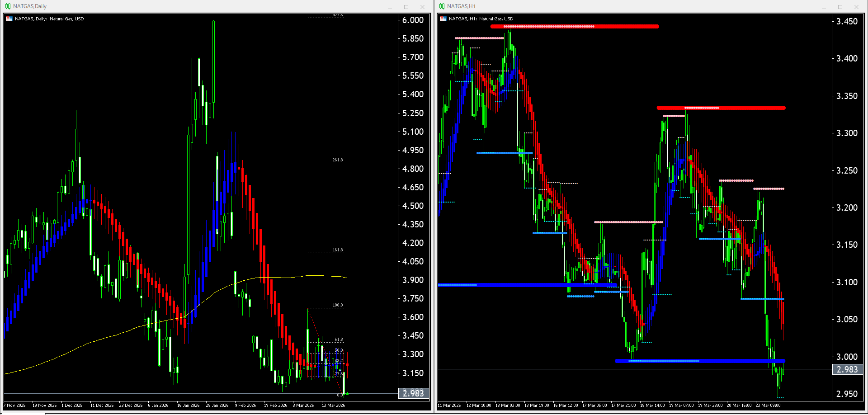Click the 19 Nov 2025 date on Daily timeline
Screen dimensions: 868x415
click(45, 406)
